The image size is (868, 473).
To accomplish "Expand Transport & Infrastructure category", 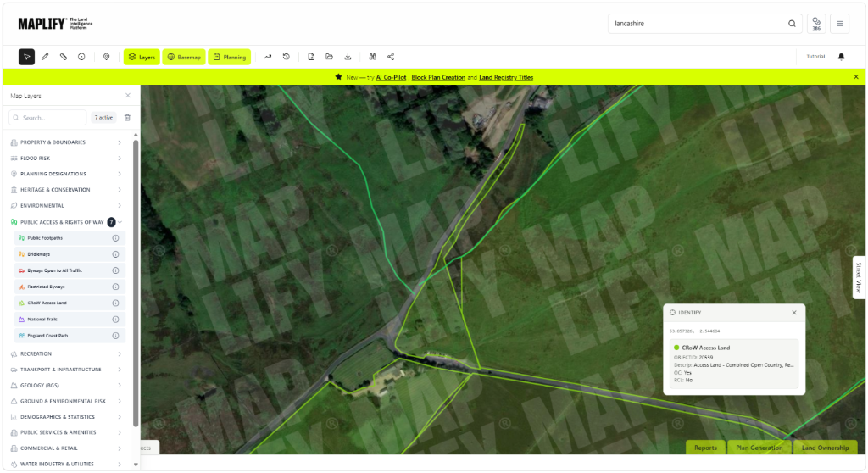I will [66, 370].
